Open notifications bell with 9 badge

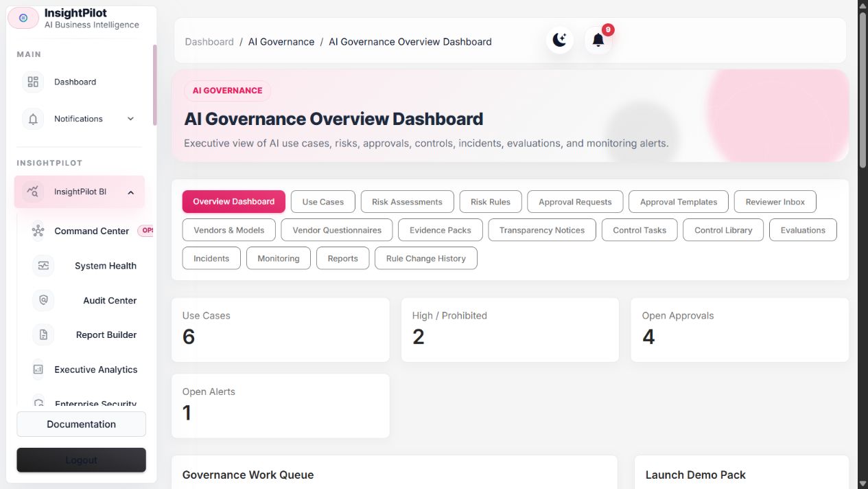click(598, 41)
